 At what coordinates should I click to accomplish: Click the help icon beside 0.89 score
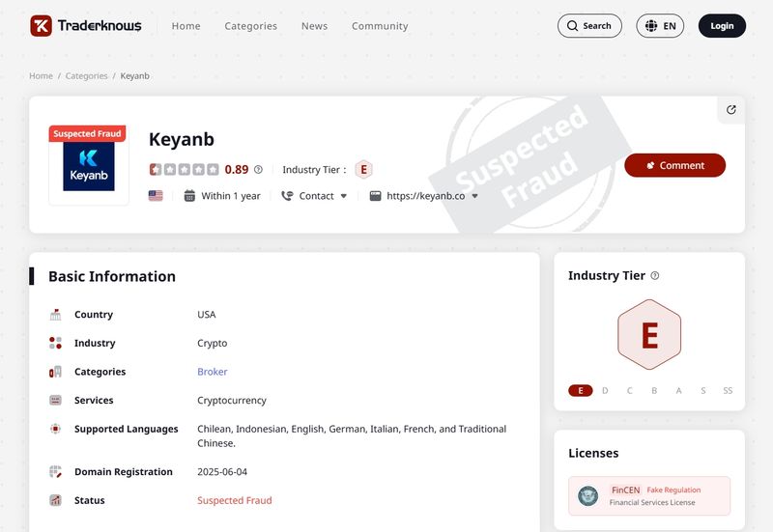pos(258,170)
